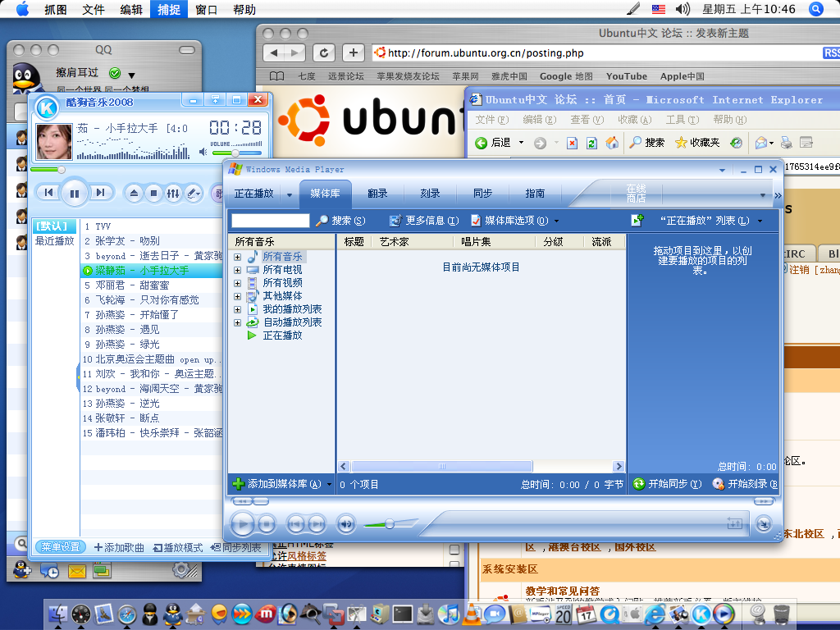Open iTunes from the Dock
840x630 pixels.
click(x=449, y=614)
